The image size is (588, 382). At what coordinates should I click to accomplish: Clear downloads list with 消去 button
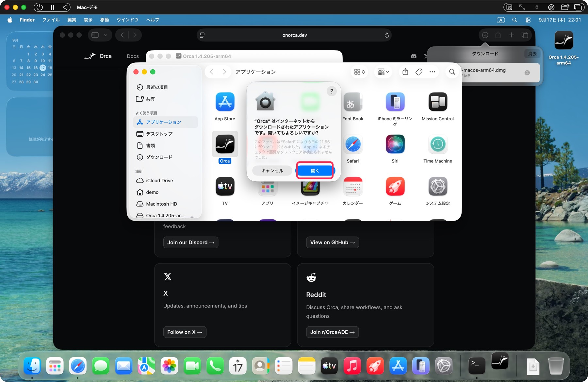click(x=532, y=54)
